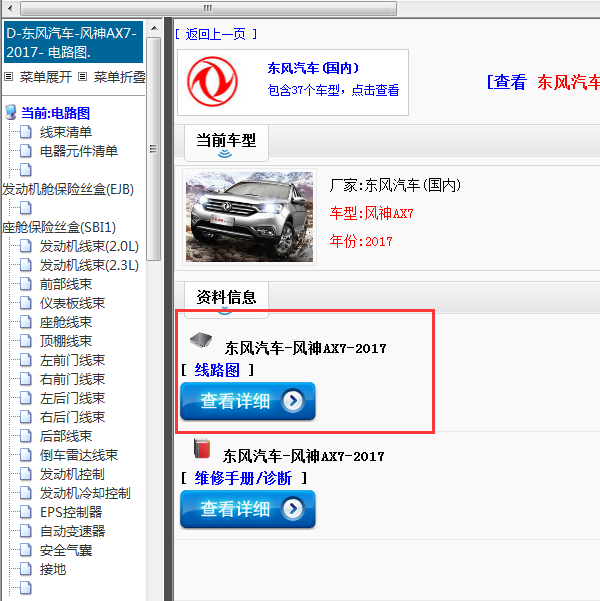Open 右后门线束 tree entry

72,417
